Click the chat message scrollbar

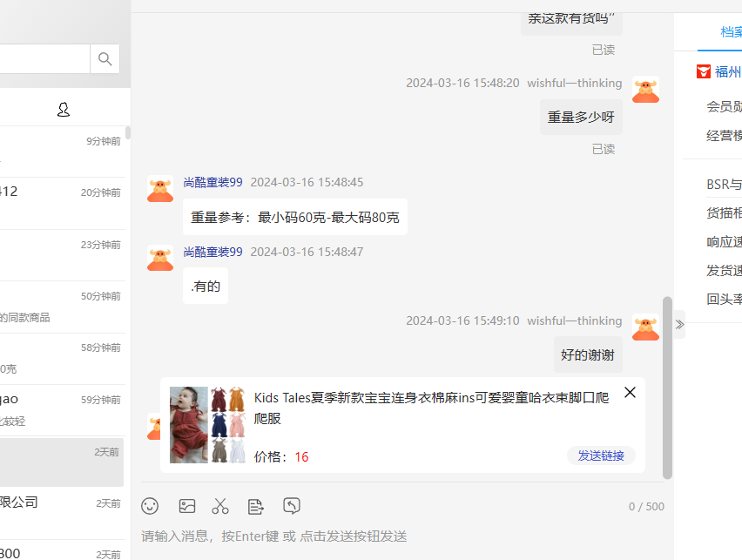pyautogui.click(x=667, y=388)
